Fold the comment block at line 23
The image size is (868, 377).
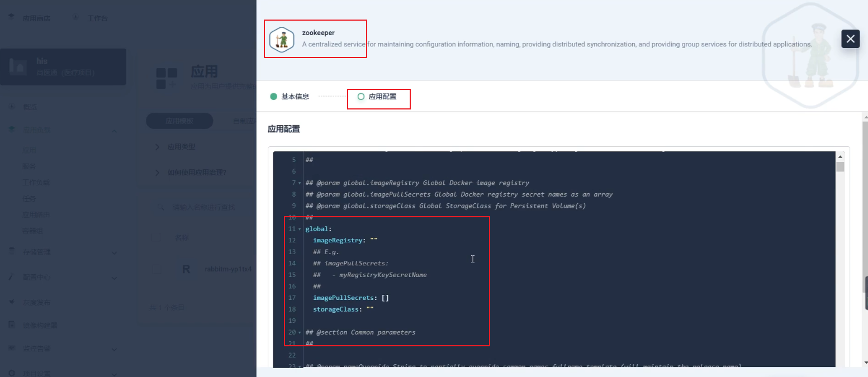(300, 366)
